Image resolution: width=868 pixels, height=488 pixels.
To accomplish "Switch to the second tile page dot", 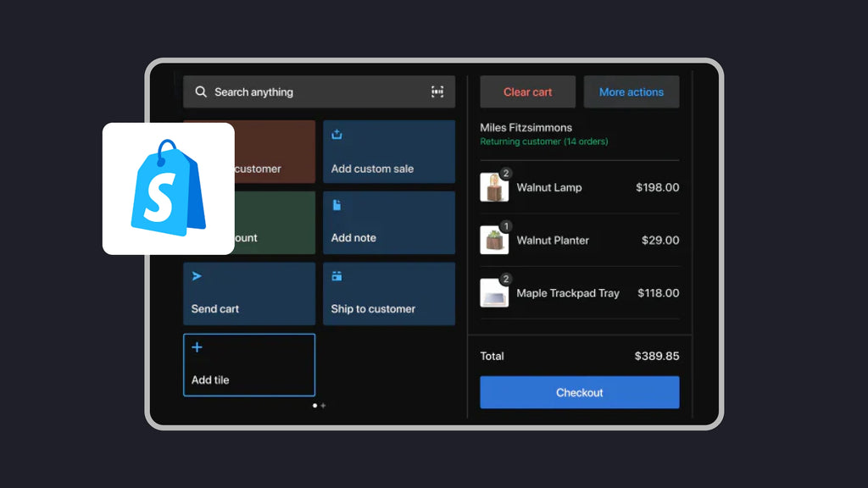I will point(323,406).
